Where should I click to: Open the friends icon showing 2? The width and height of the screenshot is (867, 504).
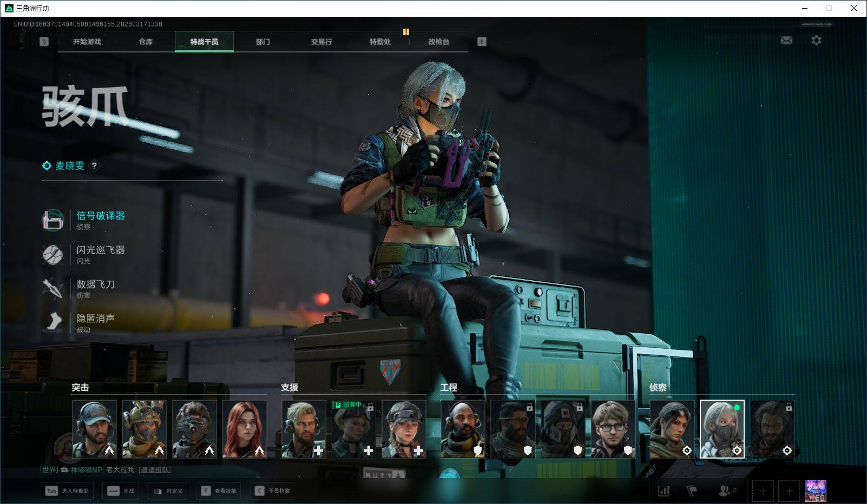pos(726,491)
